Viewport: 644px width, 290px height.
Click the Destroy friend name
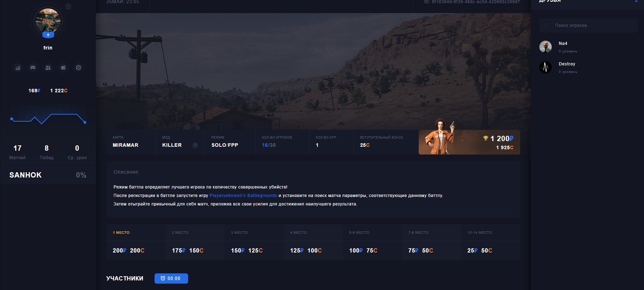point(567,64)
